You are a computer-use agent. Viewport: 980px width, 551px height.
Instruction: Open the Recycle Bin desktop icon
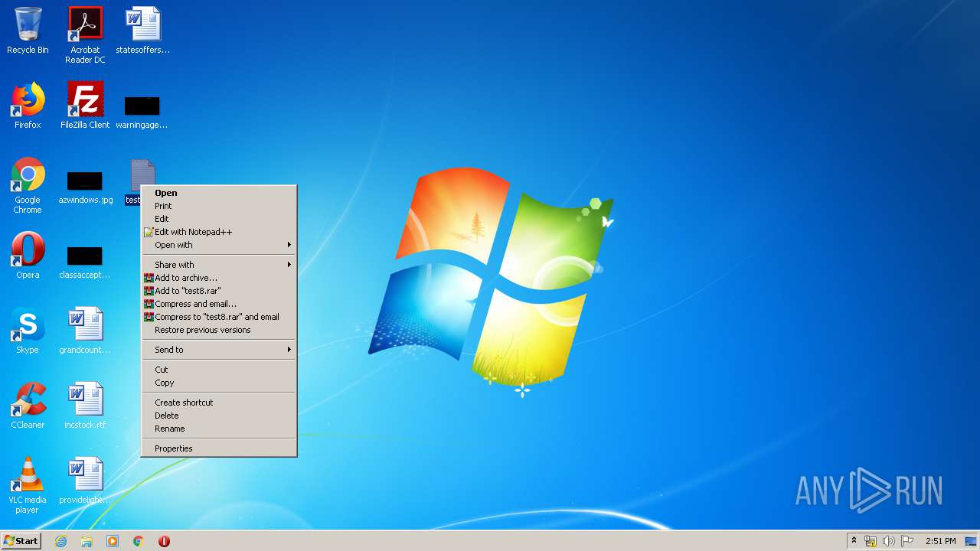(x=28, y=31)
